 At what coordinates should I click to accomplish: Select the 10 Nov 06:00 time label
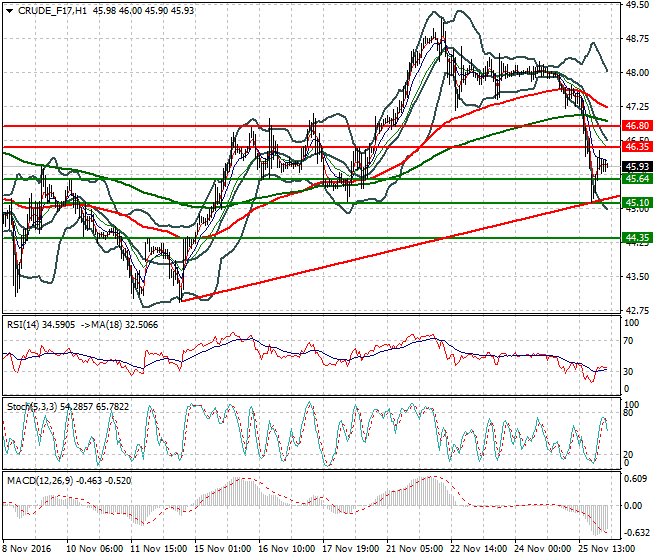(x=95, y=549)
